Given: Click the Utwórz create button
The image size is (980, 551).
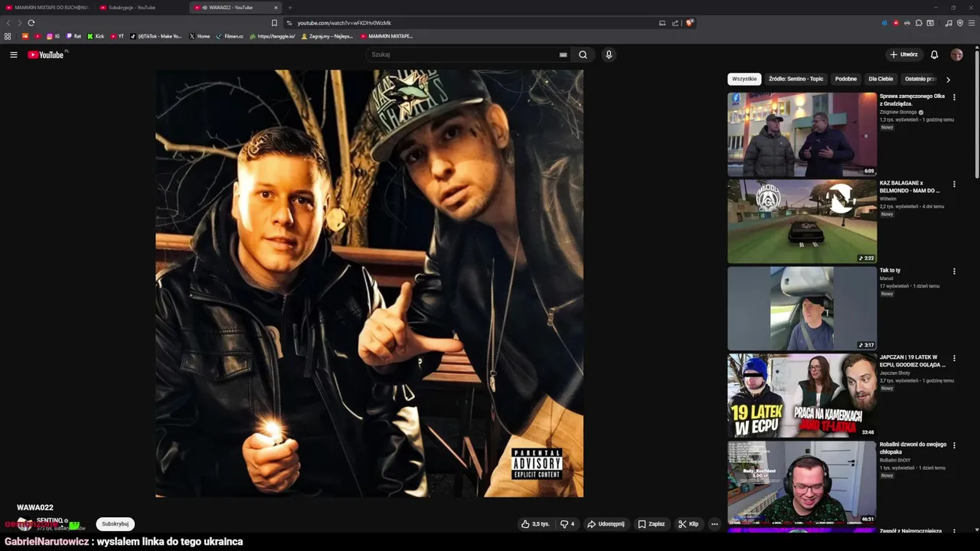Looking at the screenshot, I should [x=903, y=54].
